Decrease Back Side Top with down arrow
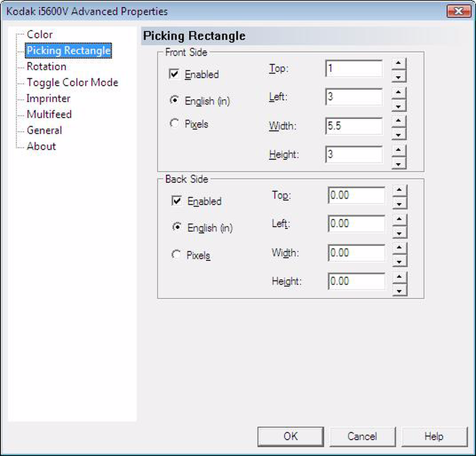Viewport: 476px width, 456px height. (x=400, y=204)
